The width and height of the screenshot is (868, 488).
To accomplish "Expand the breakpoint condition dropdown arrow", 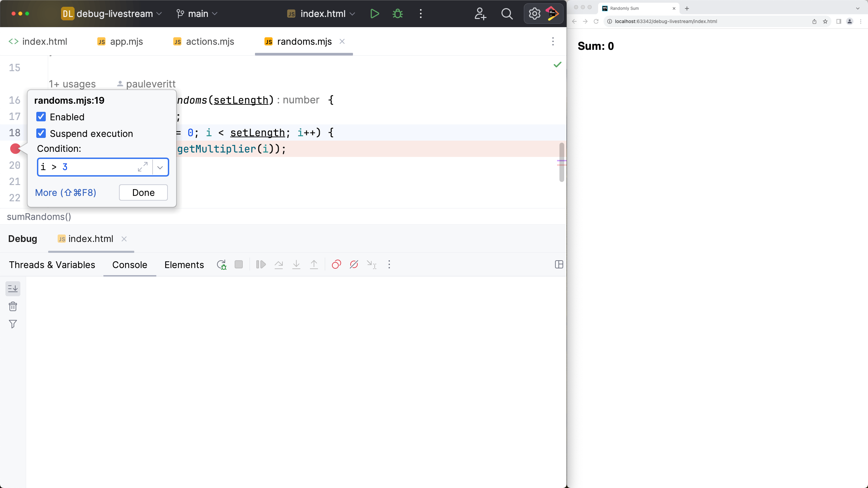I will tap(161, 167).
